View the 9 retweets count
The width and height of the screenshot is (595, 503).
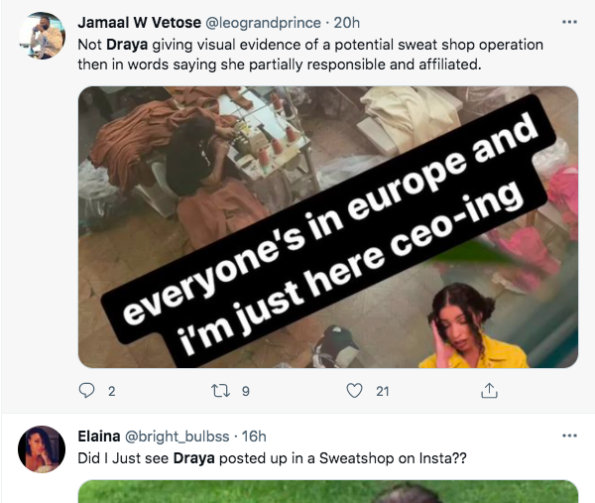pos(246,391)
